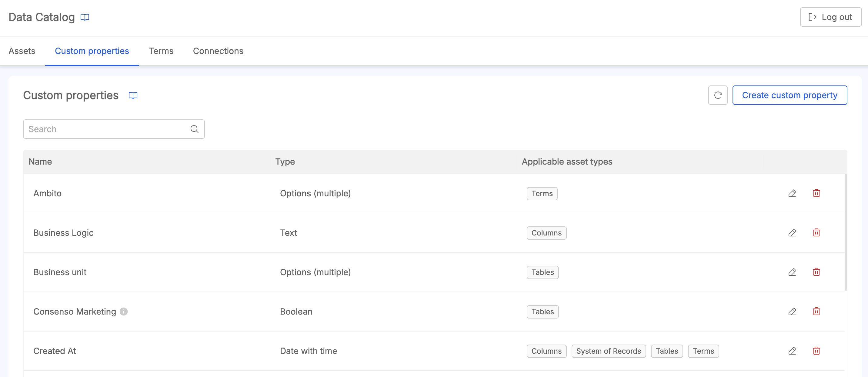
Task: Delete the Created At property
Action: pyautogui.click(x=816, y=351)
